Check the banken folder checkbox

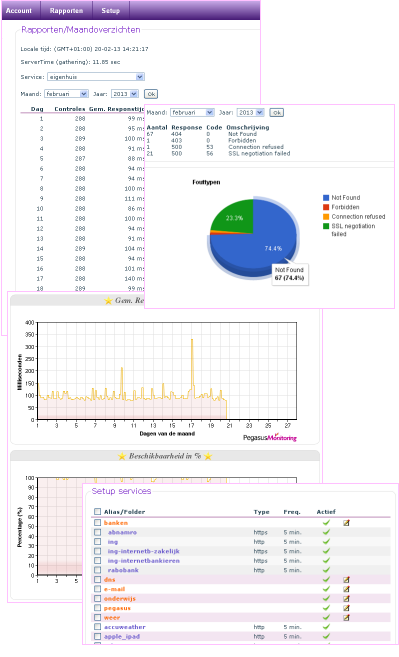(98, 523)
